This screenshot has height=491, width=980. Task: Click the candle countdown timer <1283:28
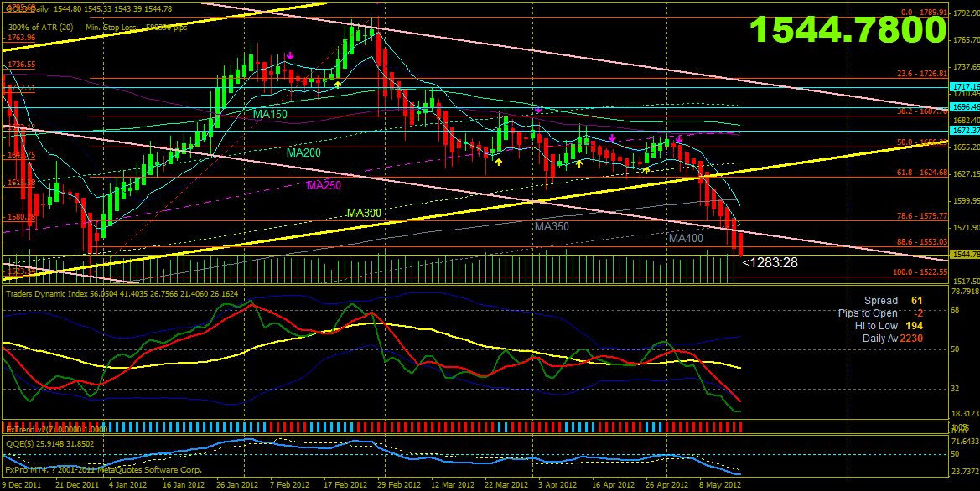pyautogui.click(x=770, y=263)
